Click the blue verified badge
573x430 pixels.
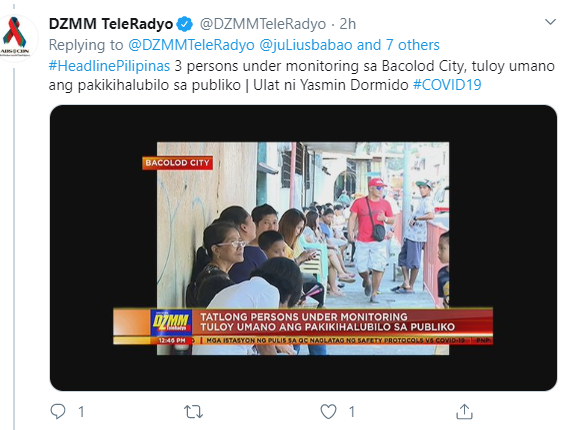185,24
